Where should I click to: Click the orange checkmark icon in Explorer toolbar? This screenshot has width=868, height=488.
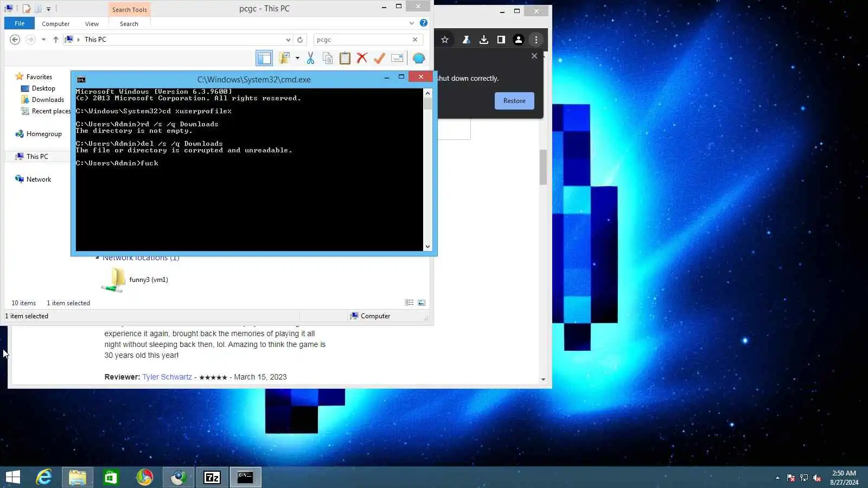point(379,58)
